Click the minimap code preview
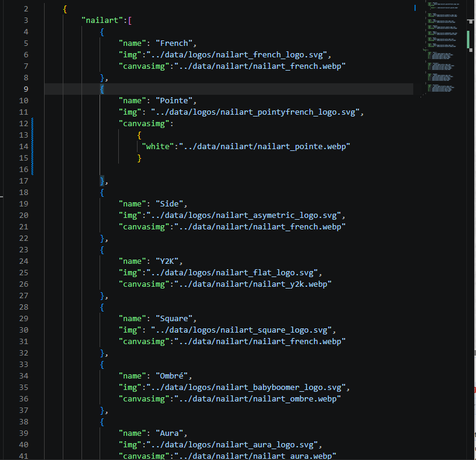Screen dimensions: 476x460 [x=443, y=49]
